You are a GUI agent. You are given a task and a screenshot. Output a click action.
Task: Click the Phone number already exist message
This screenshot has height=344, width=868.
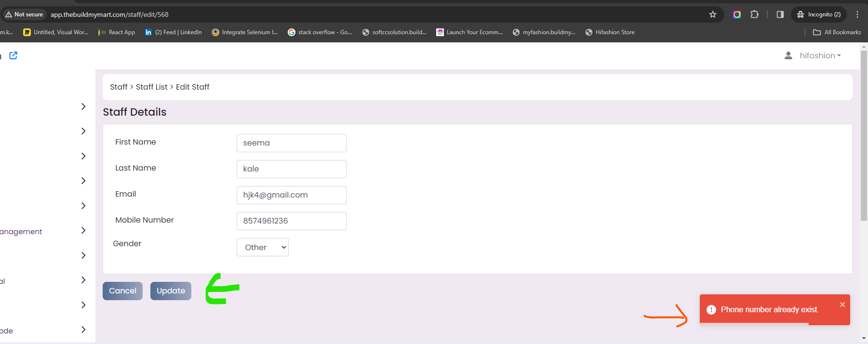point(770,310)
